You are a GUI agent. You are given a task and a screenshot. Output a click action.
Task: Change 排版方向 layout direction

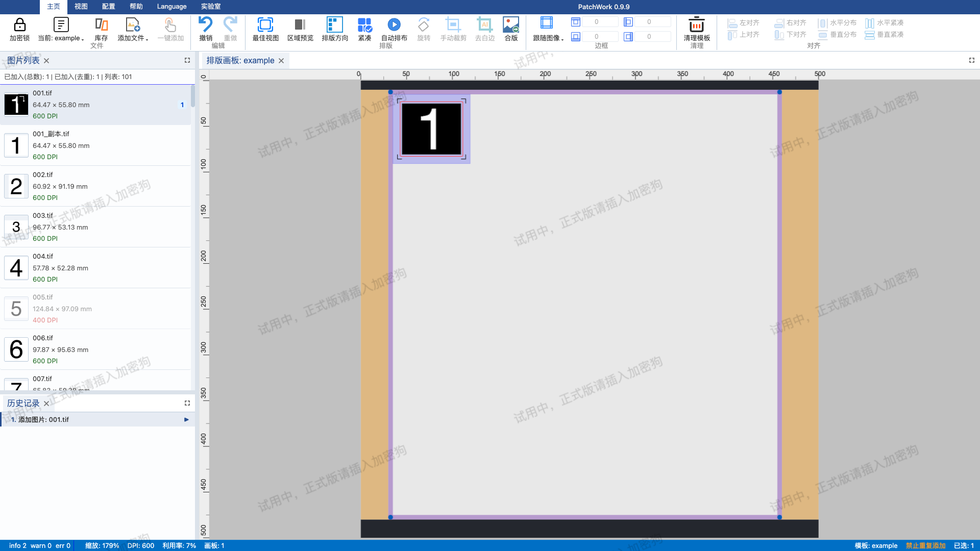click(335, 30)
